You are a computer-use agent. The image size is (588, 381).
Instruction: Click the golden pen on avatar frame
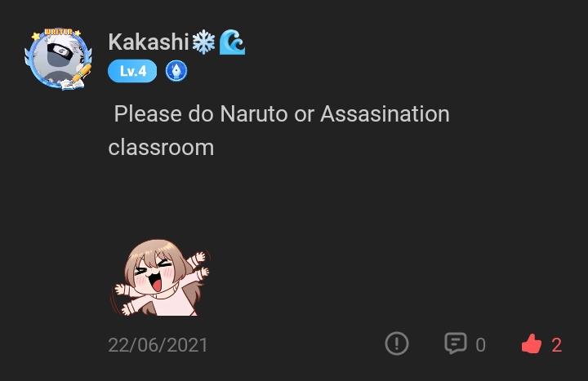(x=82, y=73)
